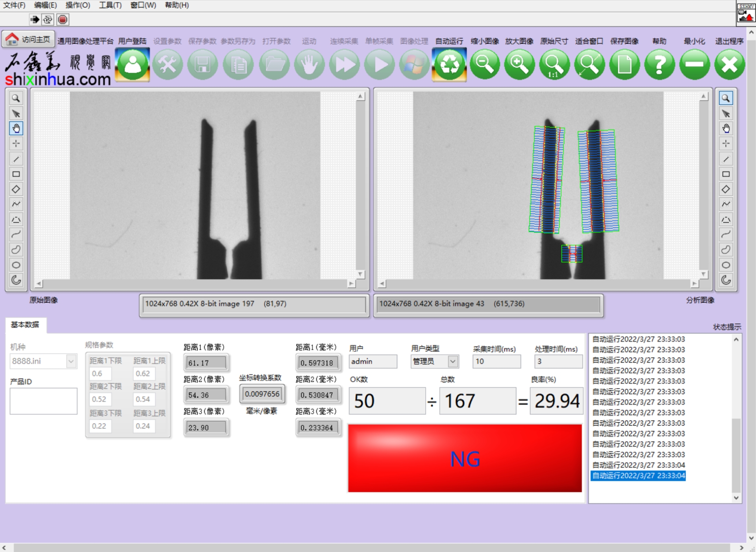
Task: Click the 适合窗口 fit-to-window icon
Action: (589, 65)
